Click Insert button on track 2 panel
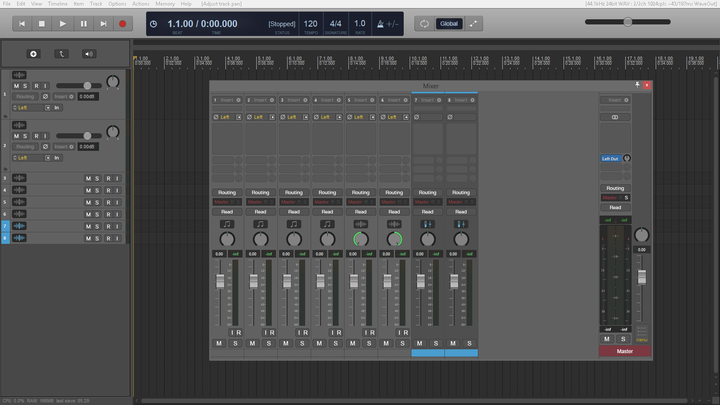Screen dimensions: 720x405 pos(64,146)
